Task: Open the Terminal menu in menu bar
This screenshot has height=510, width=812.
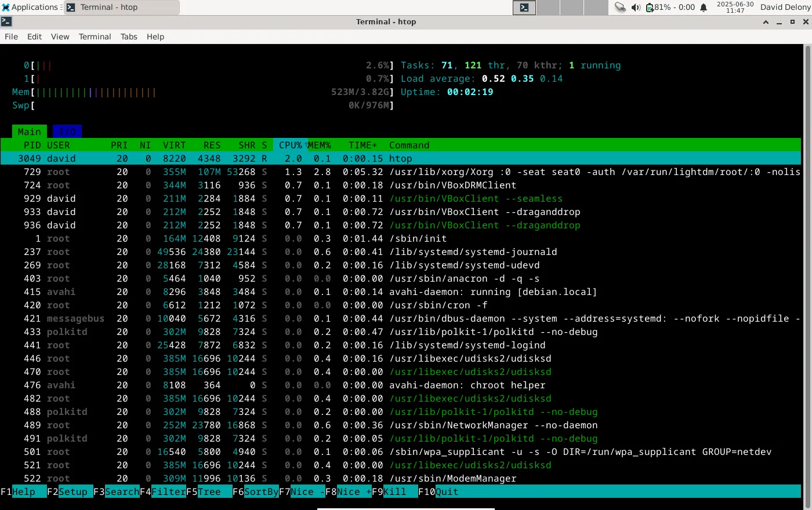Action: (95, 37)
